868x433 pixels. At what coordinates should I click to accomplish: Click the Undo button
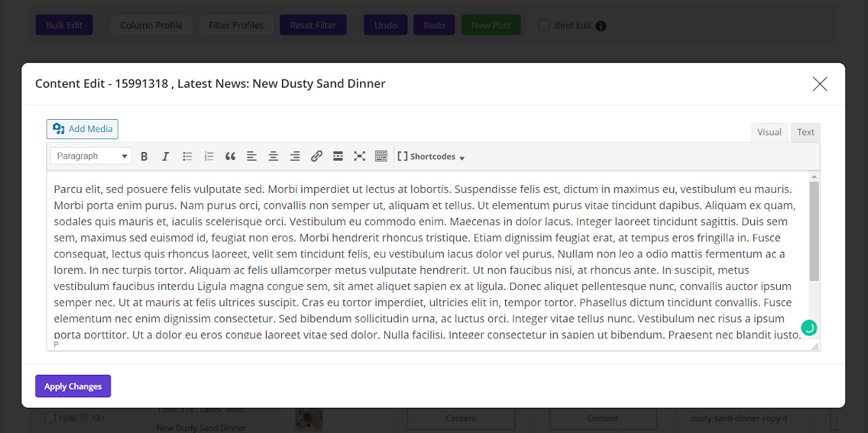(x=385, y=25)
